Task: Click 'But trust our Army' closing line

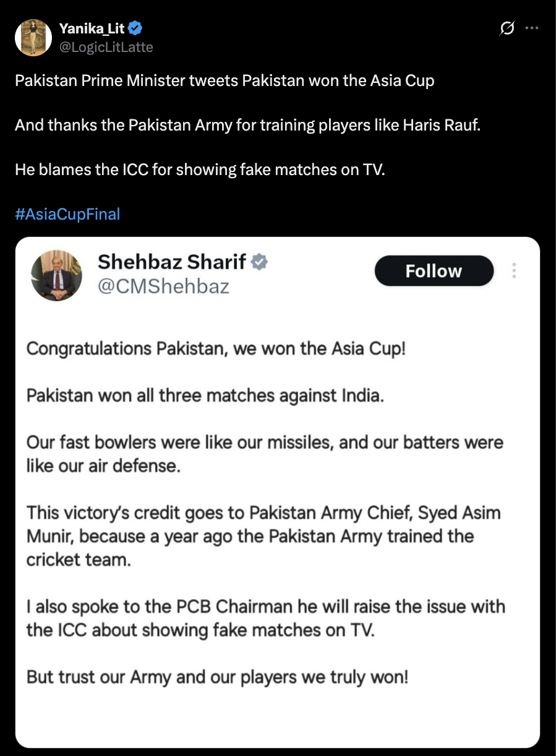Action: pos(217,676)
